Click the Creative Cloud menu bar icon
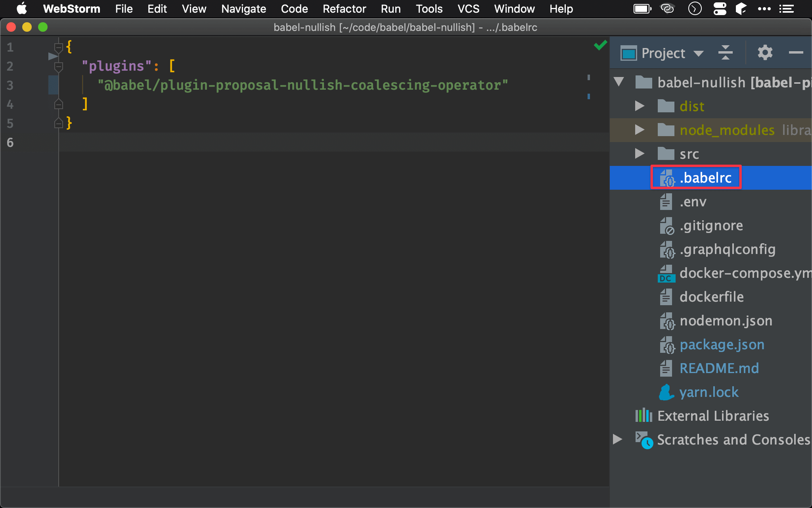 coord(667,9)
